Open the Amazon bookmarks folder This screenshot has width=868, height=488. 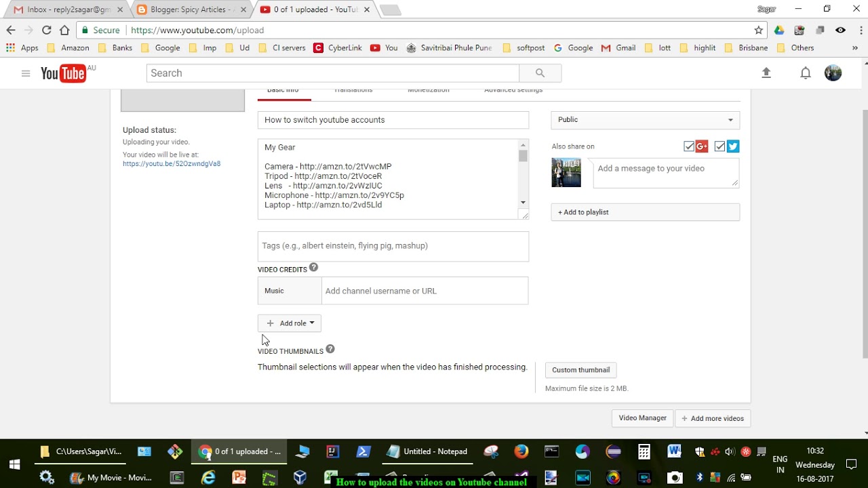click(68, 48)
